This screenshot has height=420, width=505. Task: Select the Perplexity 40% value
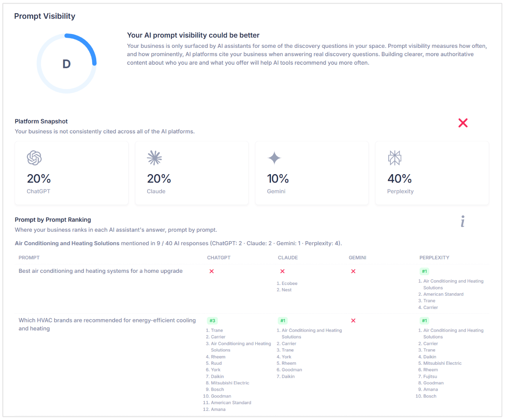pyautogui.click(x=400, y=179)
